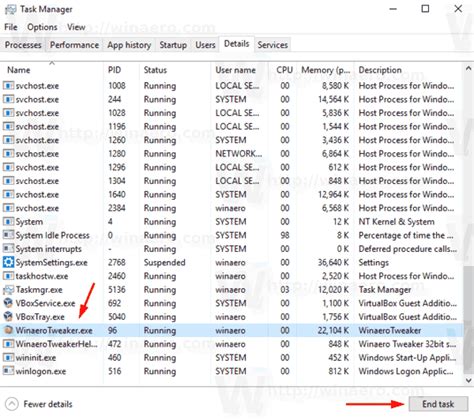Click the Windows Start-Up Application description
This screenshot has height=420, width=474.
(407, 358)
